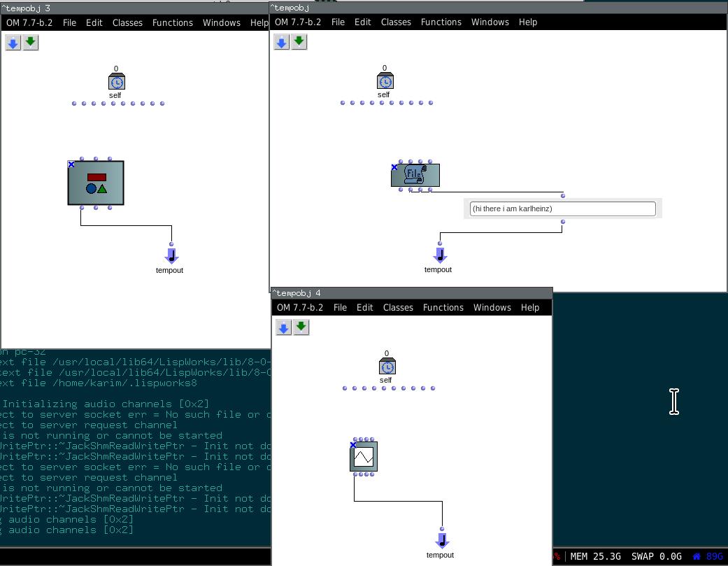
Task: Toggle the x lock marker on File box
Action: pyautogui.click(x=394, y=167)
